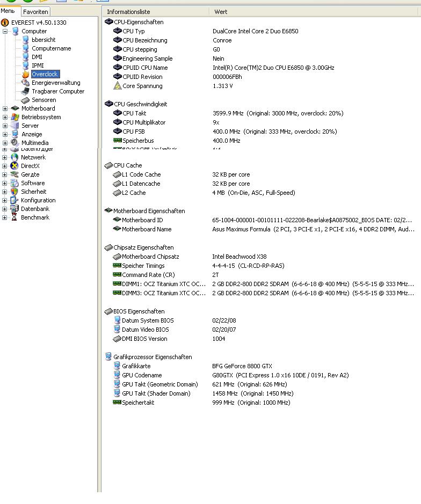Click the Betriebssystem Windows flag icon
This screenshot has height=504, width=421.
point(15,117)
